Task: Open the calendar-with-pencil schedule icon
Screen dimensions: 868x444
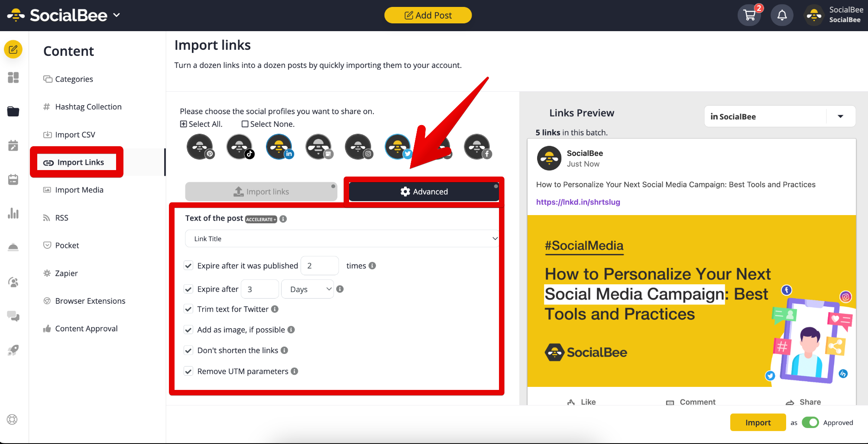Action: pos(13,145)
